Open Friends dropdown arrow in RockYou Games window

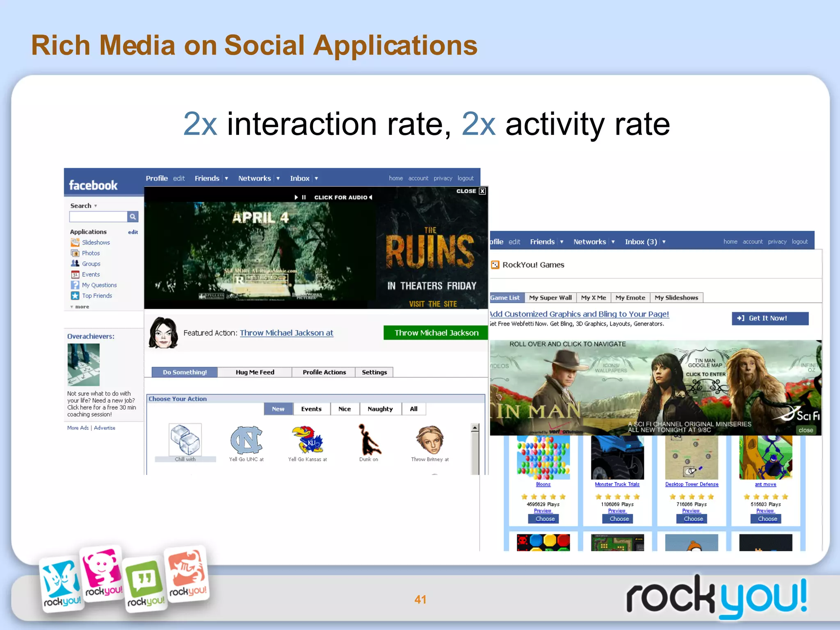click(x=562, y=242)
